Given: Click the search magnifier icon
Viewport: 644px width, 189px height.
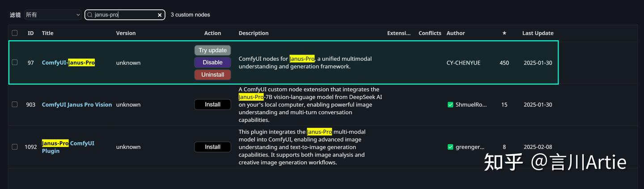Looking at the screenshot, I should (x=90, y=15).
